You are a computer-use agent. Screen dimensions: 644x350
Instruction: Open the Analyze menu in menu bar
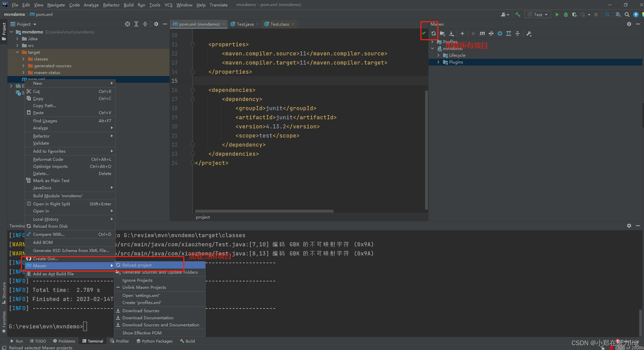[91, 5]
